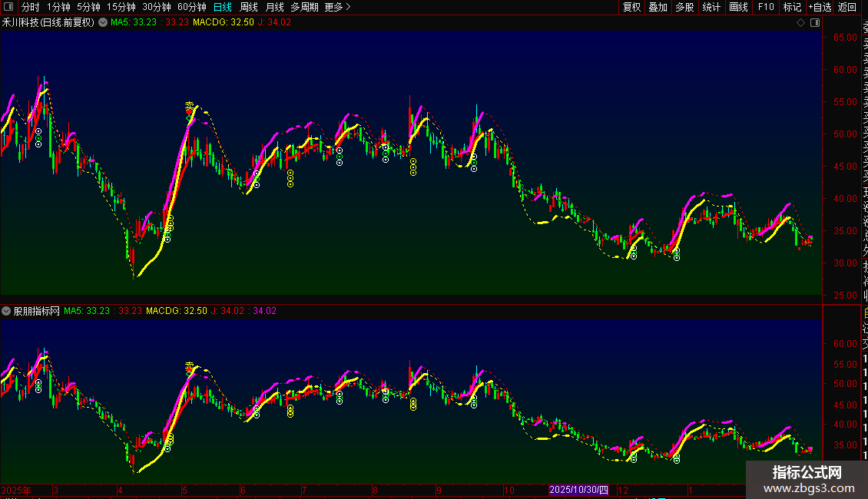Click the diamond icon in chart header
The width and height of the screenshot is (868, 499).
[x=800, y=22]
